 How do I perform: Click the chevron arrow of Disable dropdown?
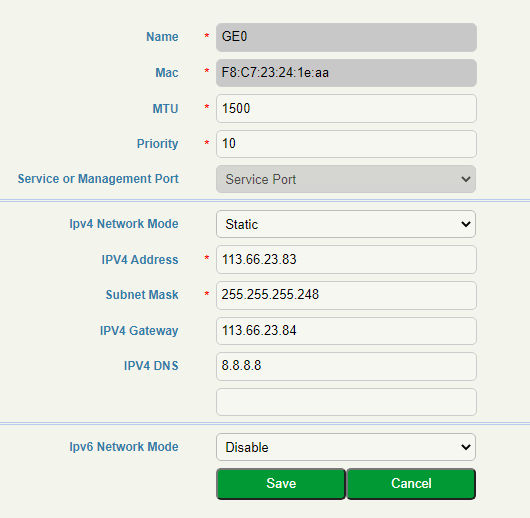(x=466, y=447)
